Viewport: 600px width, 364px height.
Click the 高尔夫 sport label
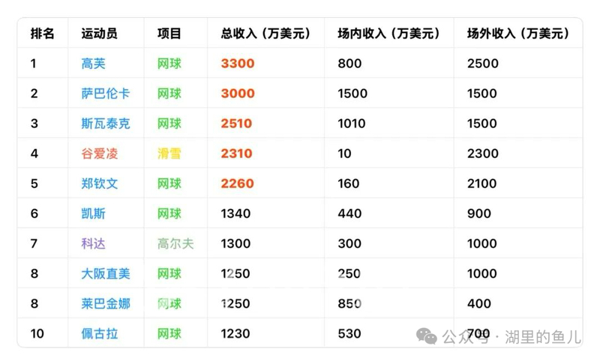pyautogui.click(x=175, y=243)
